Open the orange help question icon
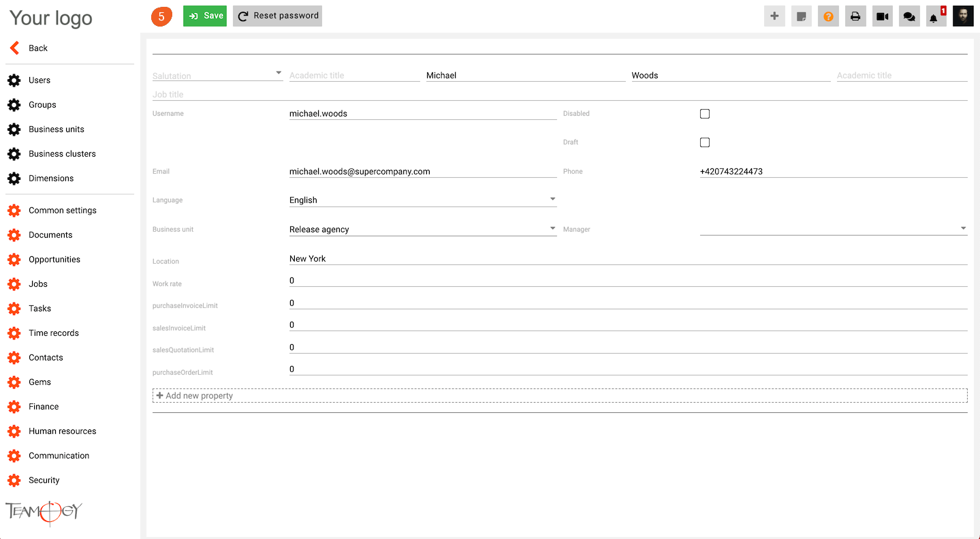The image size is (980, 539). click(x=828, y=16)
